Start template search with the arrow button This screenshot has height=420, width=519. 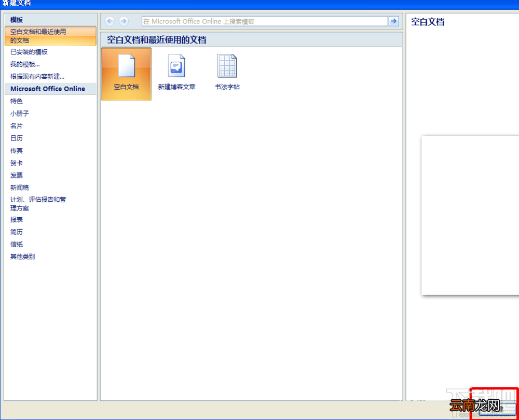(393, 21)
